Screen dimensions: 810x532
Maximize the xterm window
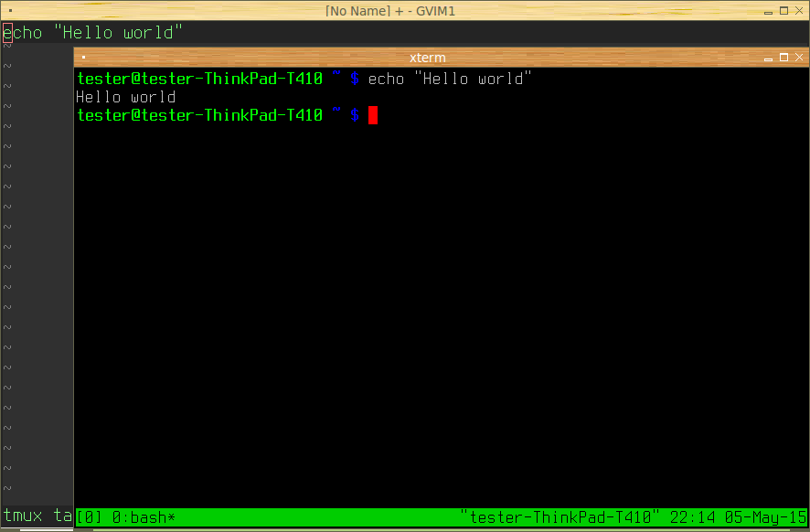[783, 58]
